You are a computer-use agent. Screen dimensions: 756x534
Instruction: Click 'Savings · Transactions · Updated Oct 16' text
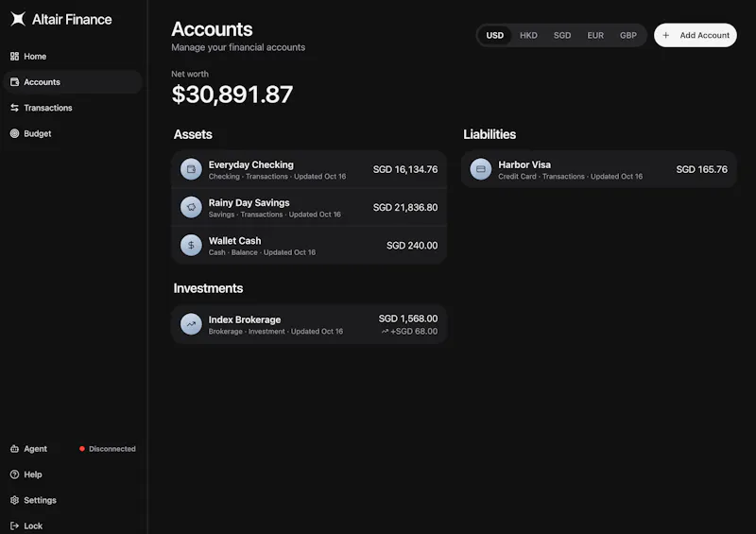tap(275, 215)
